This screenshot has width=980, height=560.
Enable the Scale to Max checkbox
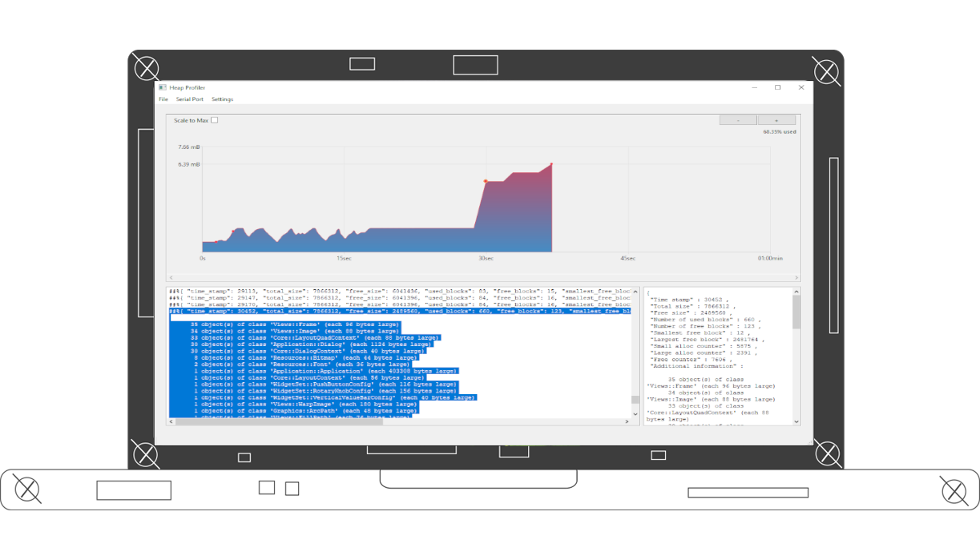[x=214, y=120]
